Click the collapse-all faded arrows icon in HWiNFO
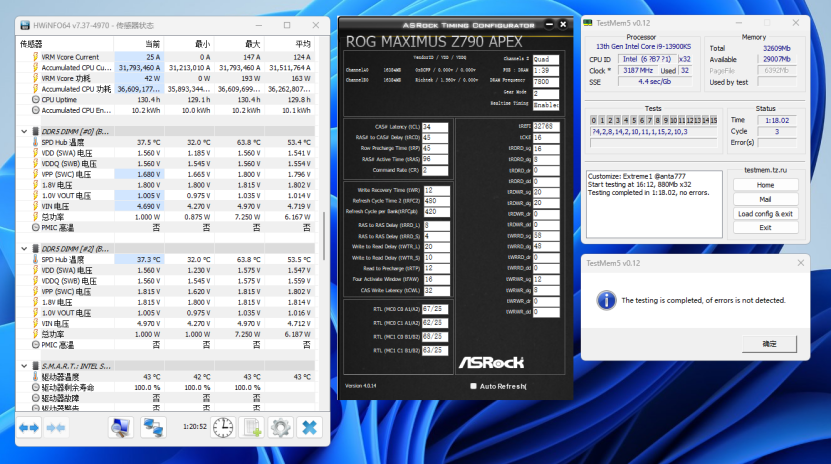831x464 pixels. point(56,427)
